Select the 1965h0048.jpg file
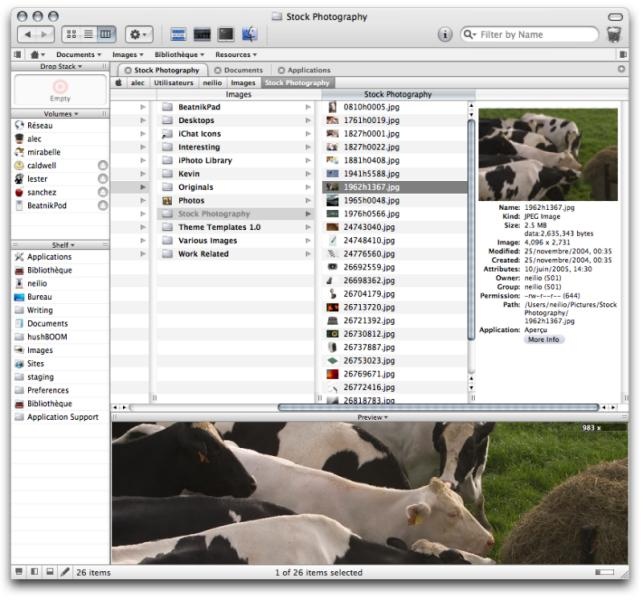 (371, 200)
